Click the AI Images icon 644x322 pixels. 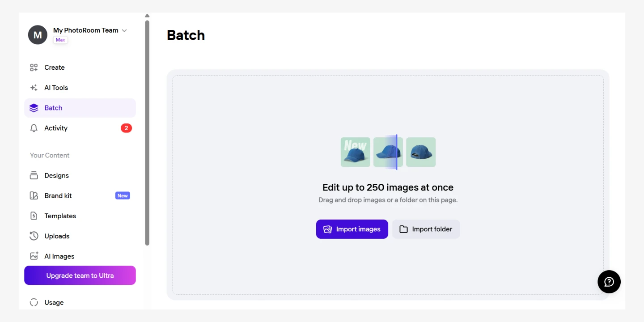click(34, 256)
